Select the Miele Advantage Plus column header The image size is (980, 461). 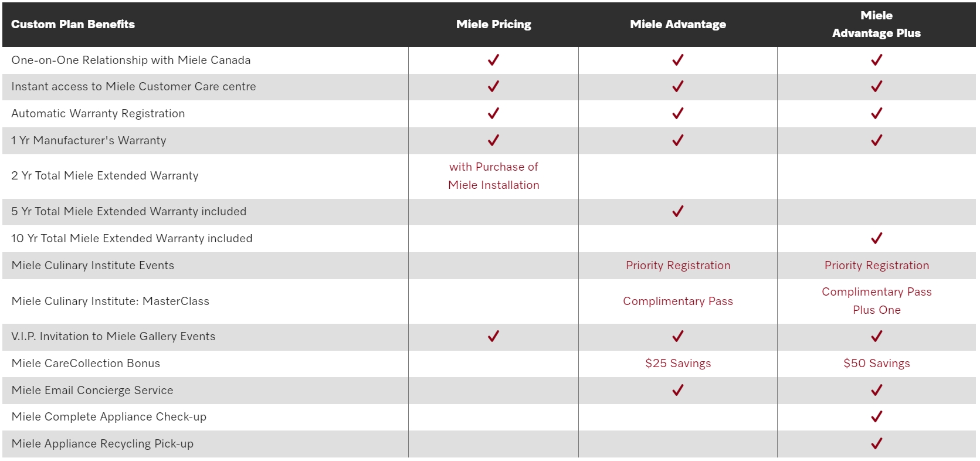click(x=876, y=24)
